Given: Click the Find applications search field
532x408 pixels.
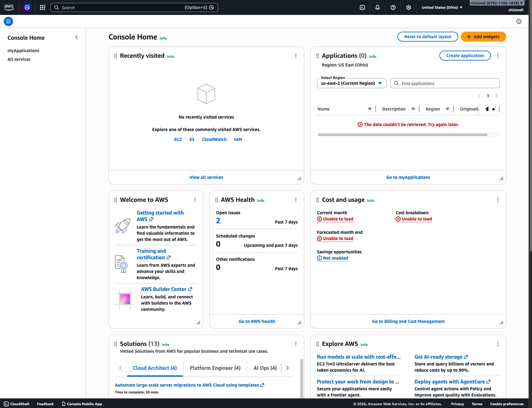Looking at the screenshot, I should (x=445, y=83).
